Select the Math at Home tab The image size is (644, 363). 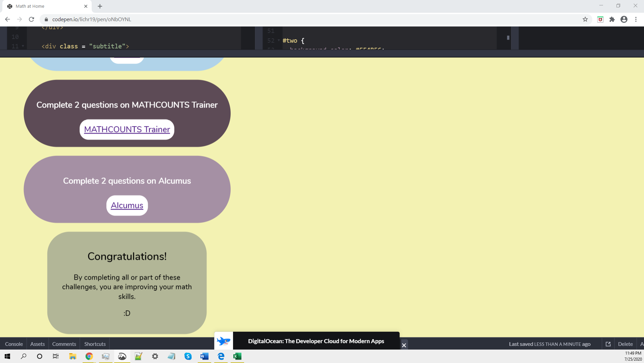pyautogui.click(x=47, y=6)
